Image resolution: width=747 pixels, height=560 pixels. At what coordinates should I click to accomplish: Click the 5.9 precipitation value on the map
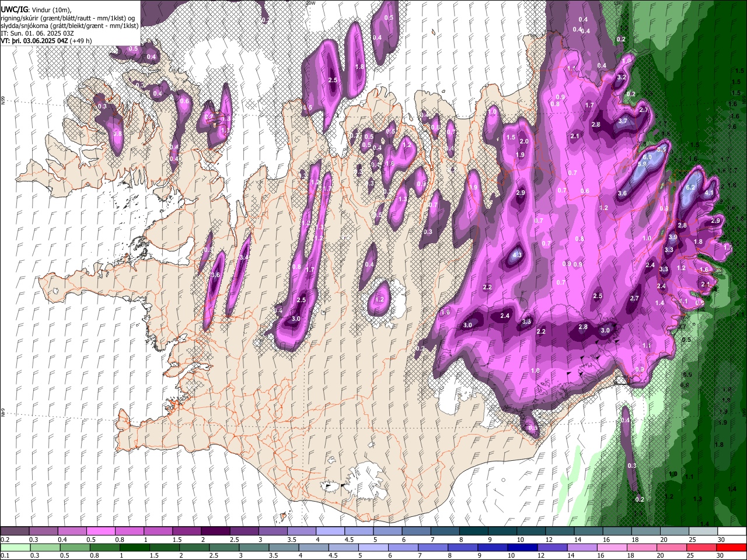642,164
